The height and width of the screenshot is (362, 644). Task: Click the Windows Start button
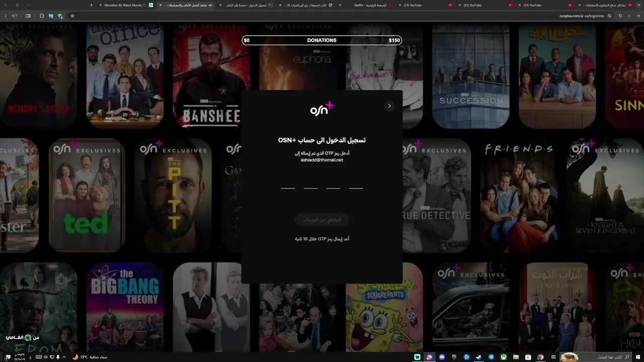[637, 357]
